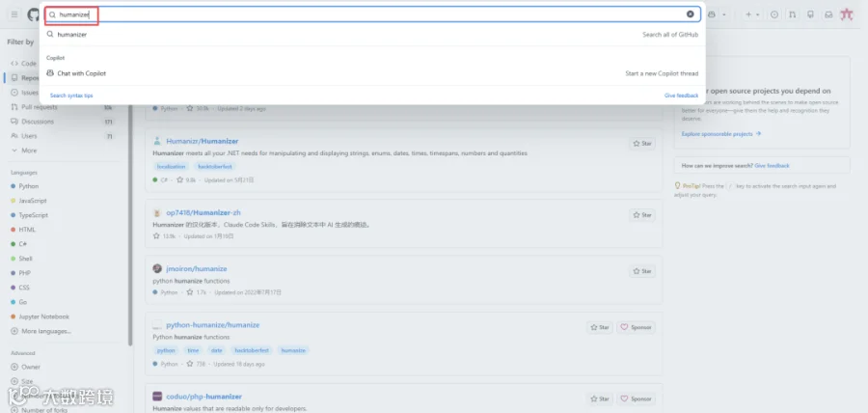Open Explore sponsorable projects link
Image resolution: width=868 pixels, height=413 pixels.
pos(721,134)
